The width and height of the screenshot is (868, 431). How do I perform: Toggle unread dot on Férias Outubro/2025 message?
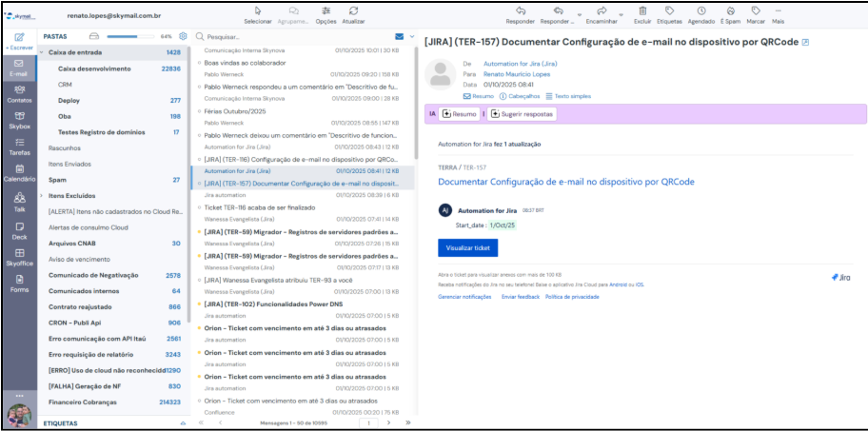[x=198, y=111]
